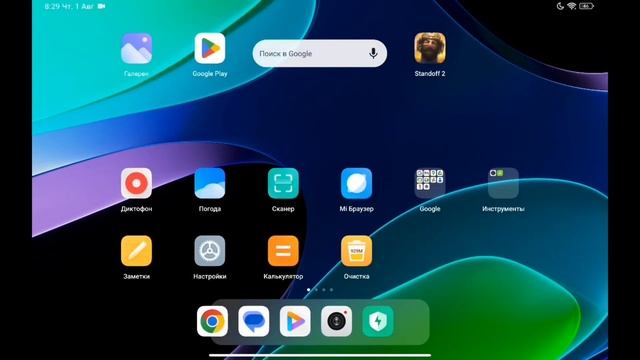This screenshot has width=640, height=360.
Task: Launch Chrome from the dock
Action: click(212, 321)
